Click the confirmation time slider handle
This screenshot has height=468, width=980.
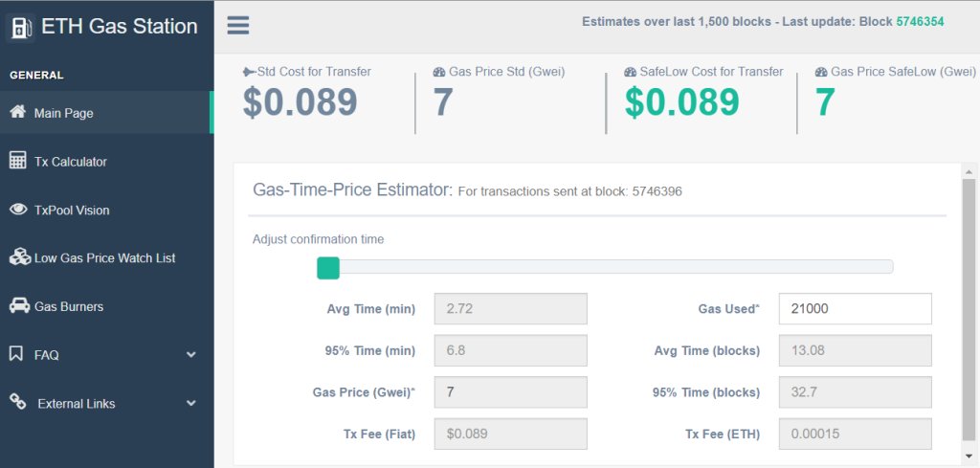coord(328,268)
